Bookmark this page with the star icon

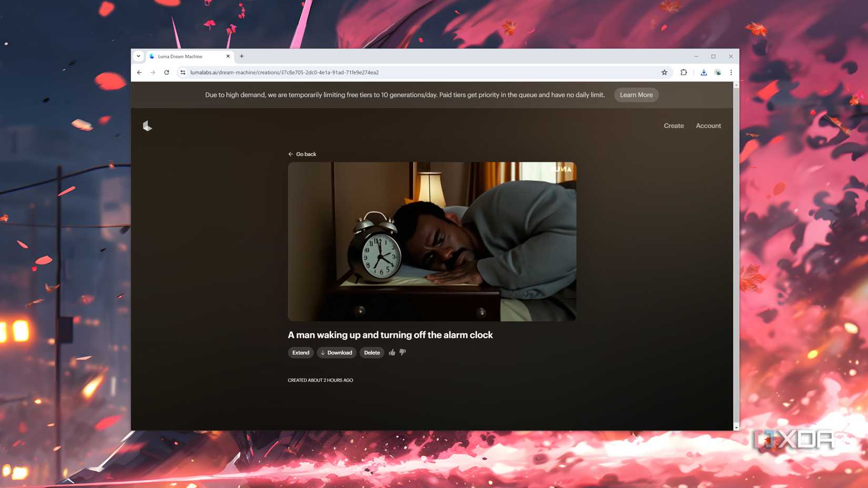pyautogui.click(x=664, y=73)
